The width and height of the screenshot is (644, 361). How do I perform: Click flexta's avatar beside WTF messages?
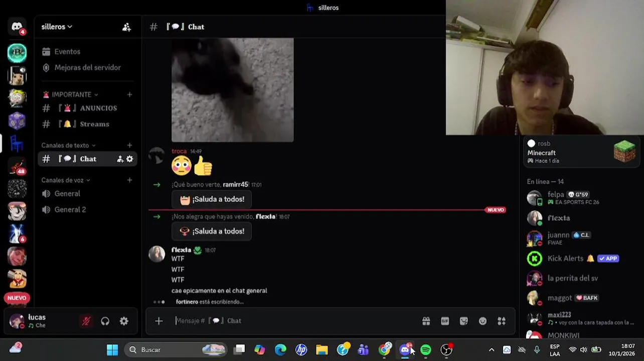(156, 254)
